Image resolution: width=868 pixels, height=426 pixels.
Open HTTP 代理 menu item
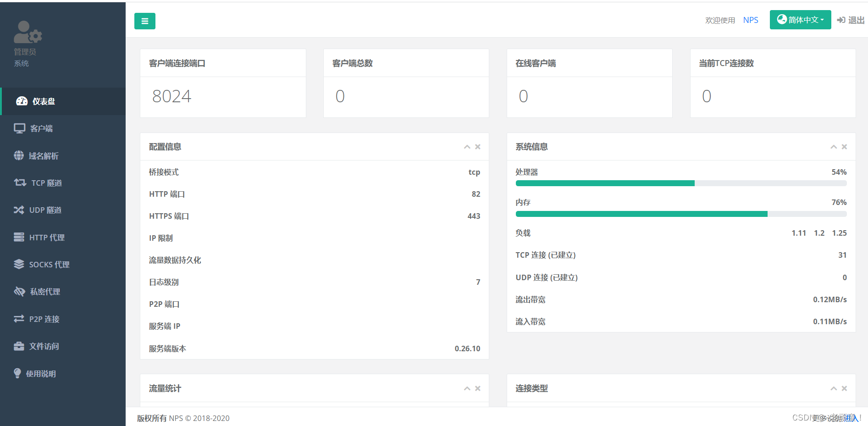[x=63, y=238]
